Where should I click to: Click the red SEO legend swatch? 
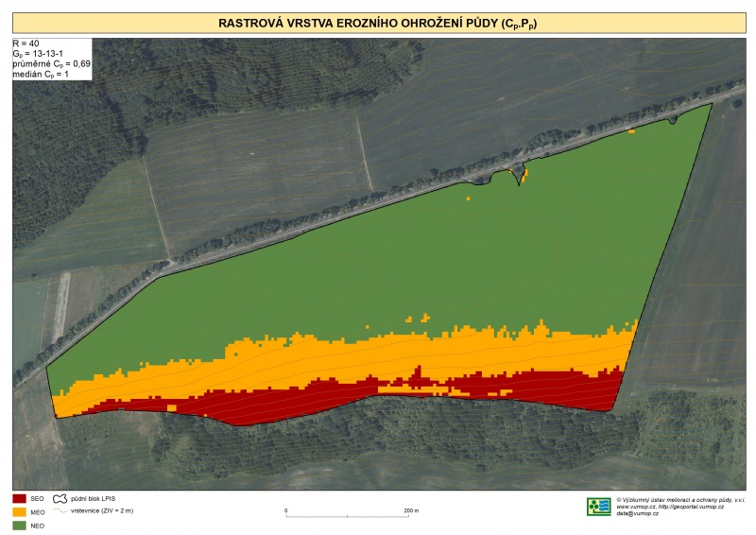(19, 498)
